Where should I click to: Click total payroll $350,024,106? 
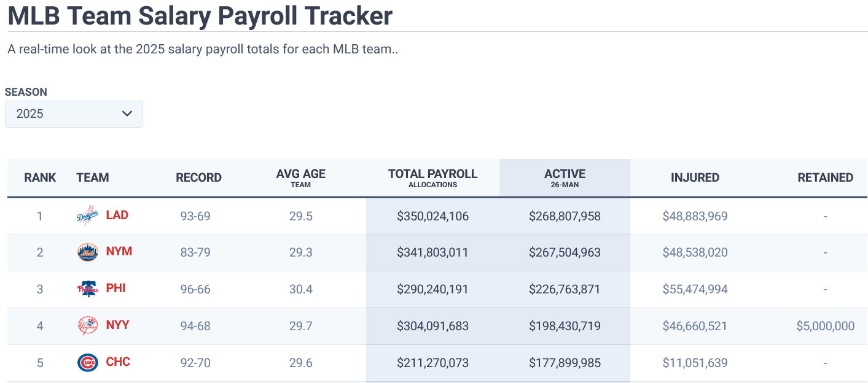[x=432, y=216]
